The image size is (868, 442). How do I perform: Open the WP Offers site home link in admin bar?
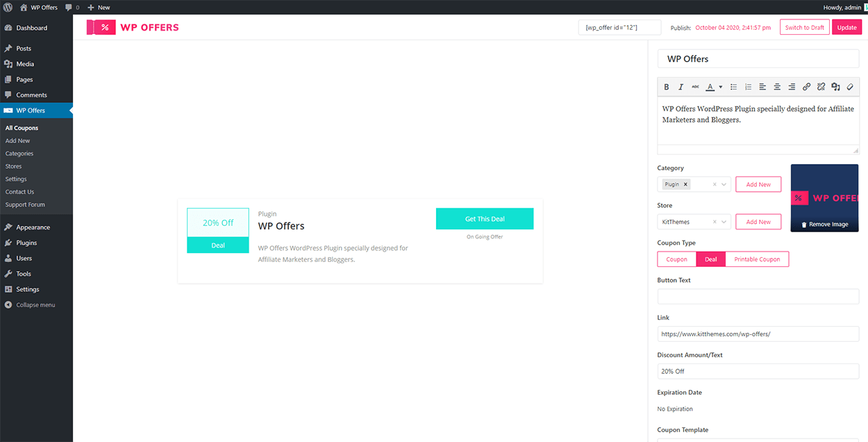click(39, 7)
